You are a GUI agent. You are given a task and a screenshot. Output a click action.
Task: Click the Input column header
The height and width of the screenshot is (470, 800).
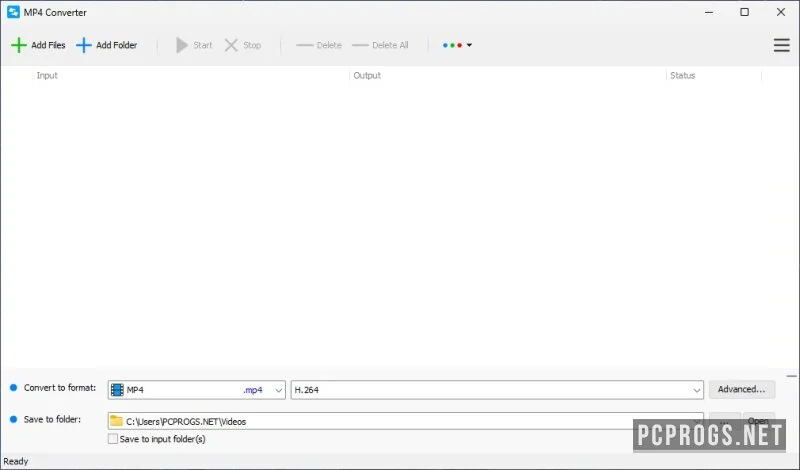tap(47, 75)
